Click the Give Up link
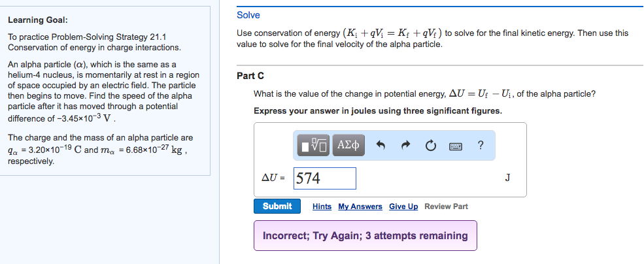 click(x=403, y=206)
